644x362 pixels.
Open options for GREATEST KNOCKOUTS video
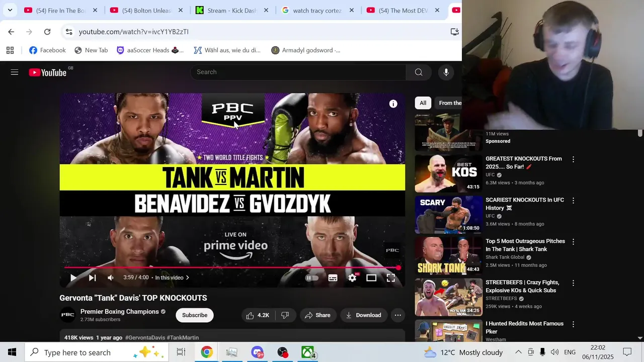pyautogui.click(x=573, y=159)
